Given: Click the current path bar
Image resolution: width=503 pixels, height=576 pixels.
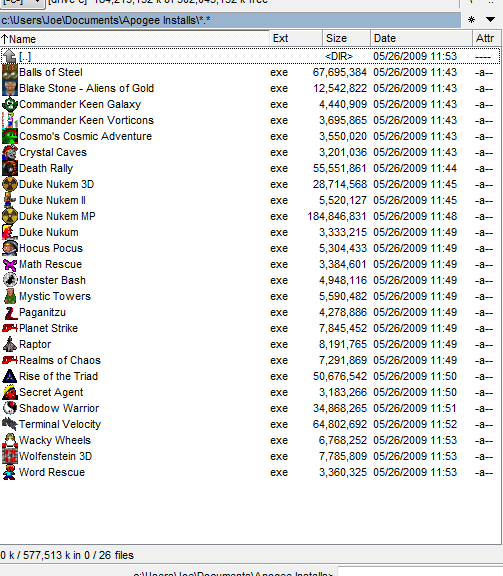Looking at the screenshot, I should 230,20.
